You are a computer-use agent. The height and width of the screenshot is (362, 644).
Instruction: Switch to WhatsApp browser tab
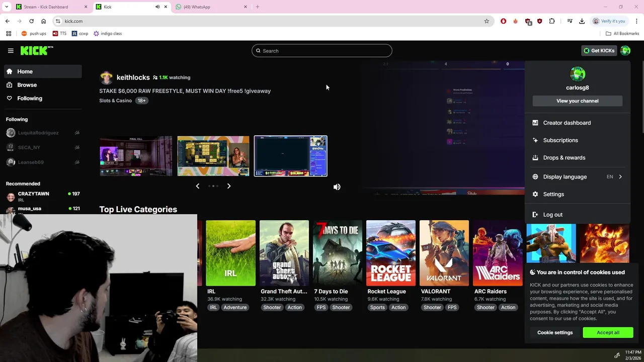click(x=210, y=7)
